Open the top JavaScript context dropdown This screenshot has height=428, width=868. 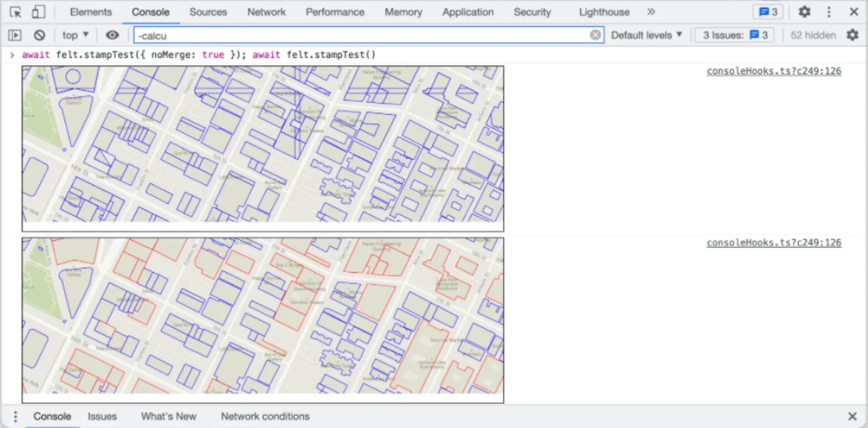[x=76, y=35]
